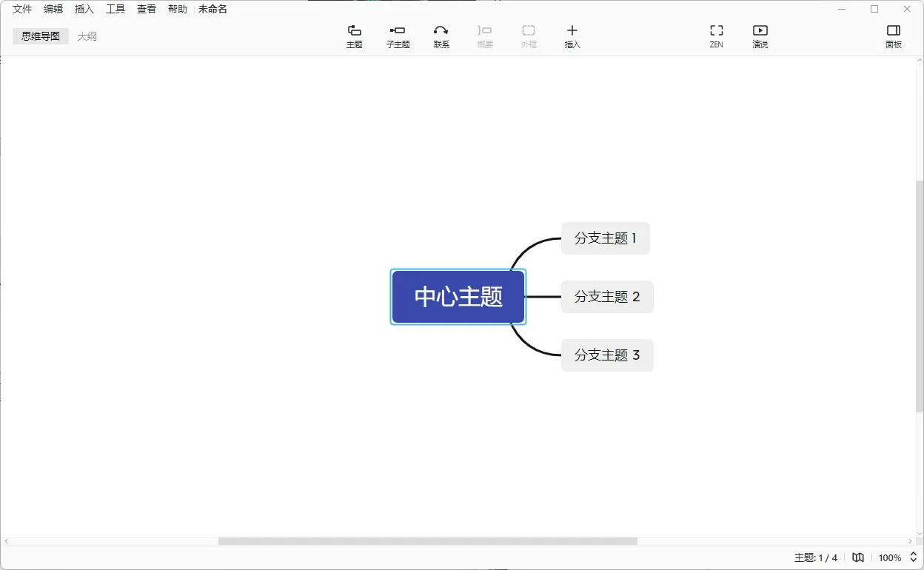Viewport: 924px width, 570px height.
Task: Select the 分支主题 2 branch node
Action: click(607, 297)
